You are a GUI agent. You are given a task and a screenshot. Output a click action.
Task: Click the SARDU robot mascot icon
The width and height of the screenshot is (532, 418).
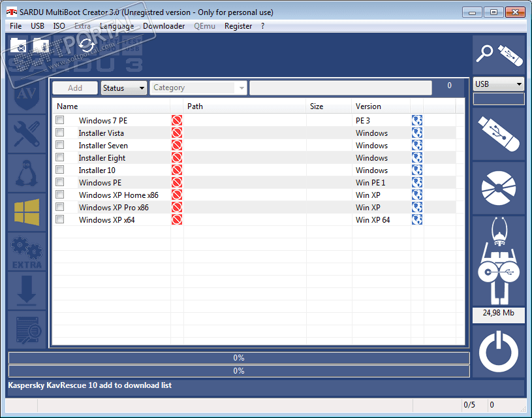[x=499, y=261]
